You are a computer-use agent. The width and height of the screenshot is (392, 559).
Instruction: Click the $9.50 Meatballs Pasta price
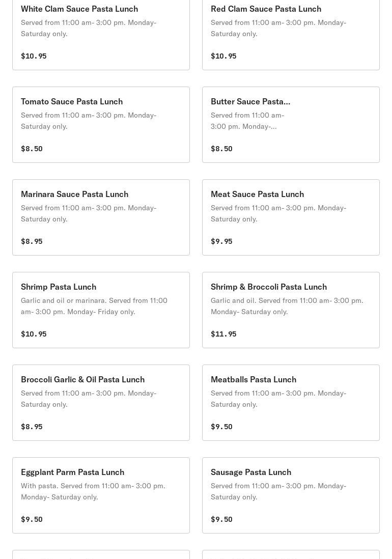[x=221, y=427]
